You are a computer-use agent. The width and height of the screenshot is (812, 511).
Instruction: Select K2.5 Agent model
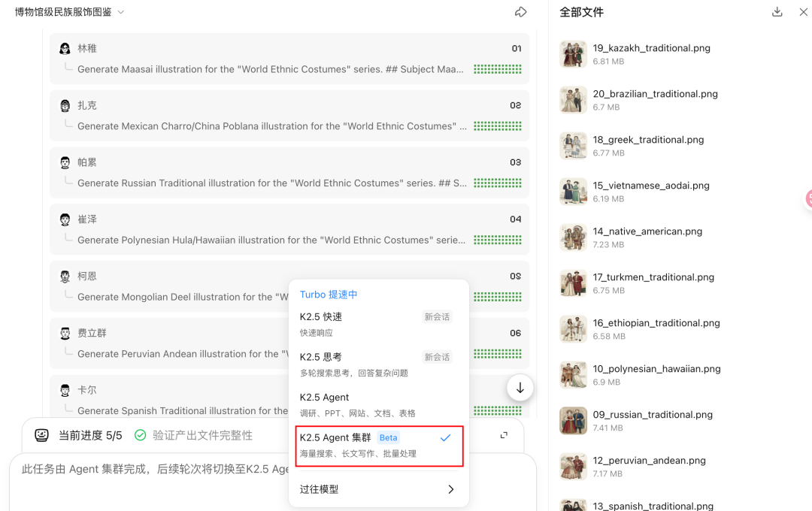(378, 405)
